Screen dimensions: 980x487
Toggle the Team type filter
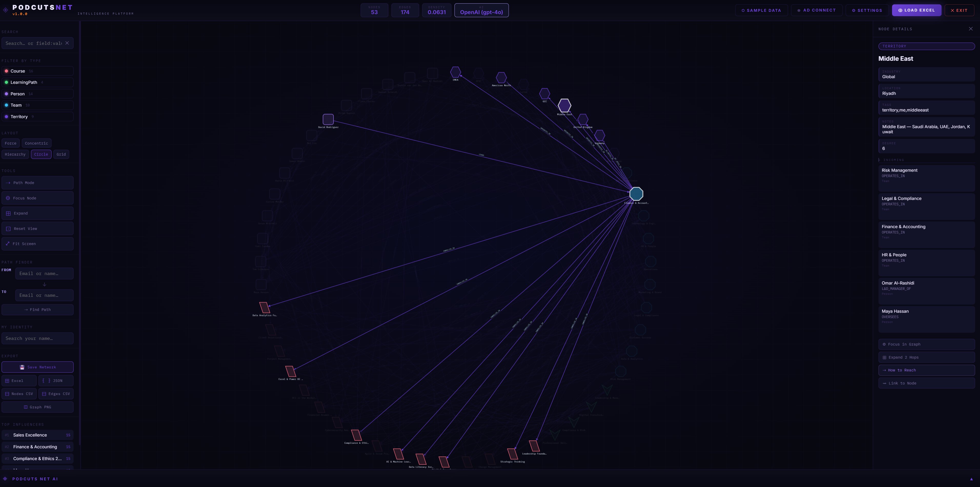(37, 105)
